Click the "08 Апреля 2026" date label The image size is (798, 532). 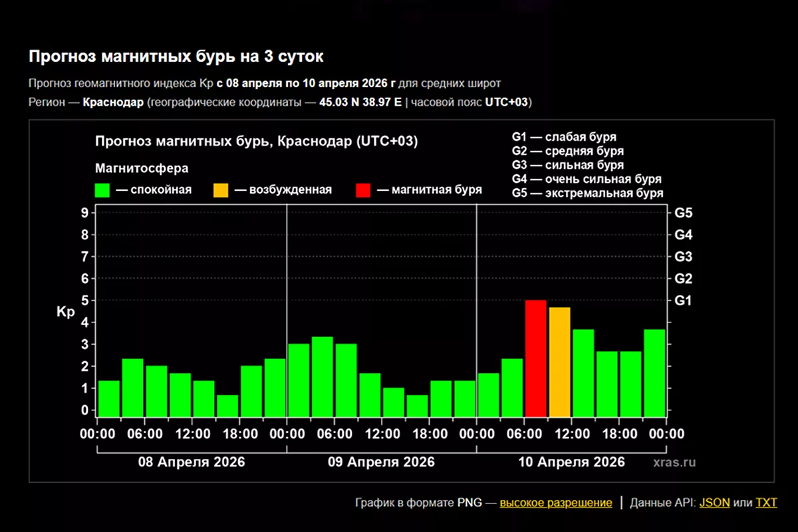192,462
